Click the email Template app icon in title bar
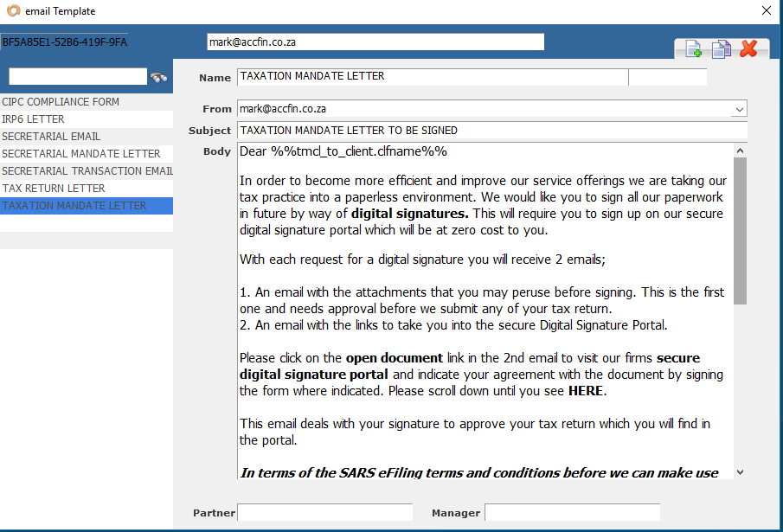Viewport: 783px width, 532px height. point(11,11)
